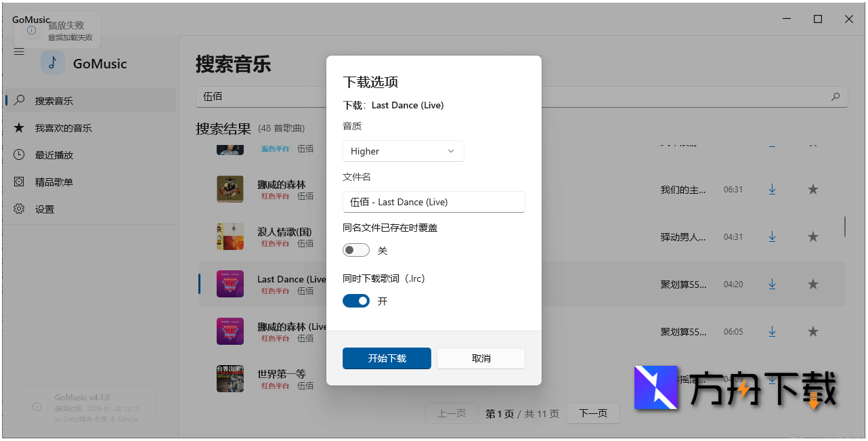Open 我喜欢的音乐 via the star icon
Screen dimensions: 868x441
point(20,127)
